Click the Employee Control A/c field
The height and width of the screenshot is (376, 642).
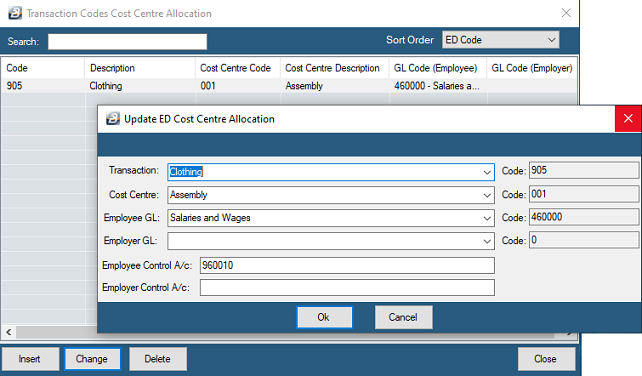347,265
